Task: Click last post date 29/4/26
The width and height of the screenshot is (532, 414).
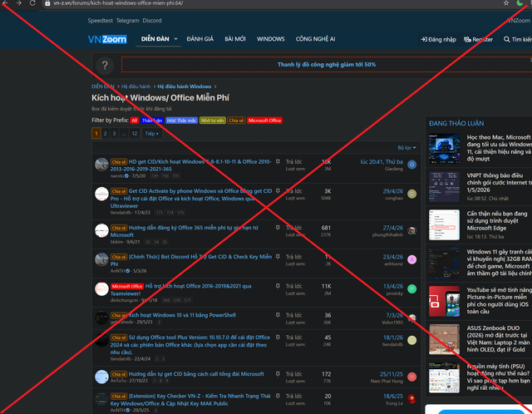Action: click(393, 191)
